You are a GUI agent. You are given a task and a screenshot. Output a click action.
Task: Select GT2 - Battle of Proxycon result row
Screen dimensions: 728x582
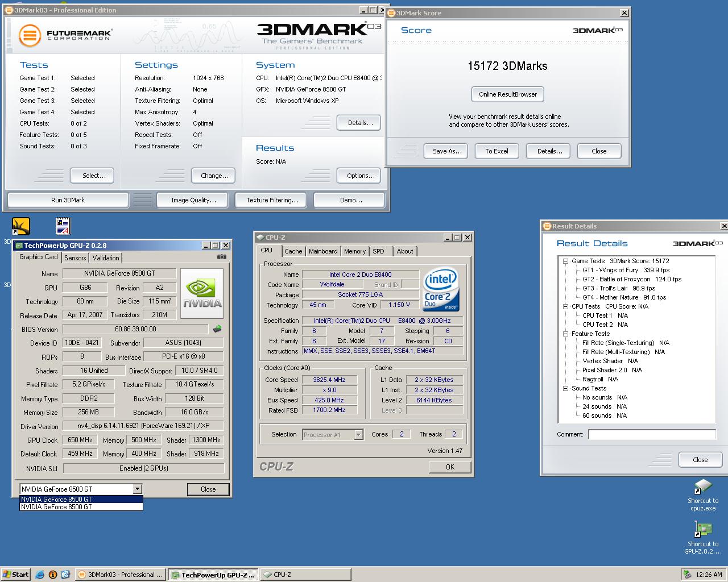point(631,279)
